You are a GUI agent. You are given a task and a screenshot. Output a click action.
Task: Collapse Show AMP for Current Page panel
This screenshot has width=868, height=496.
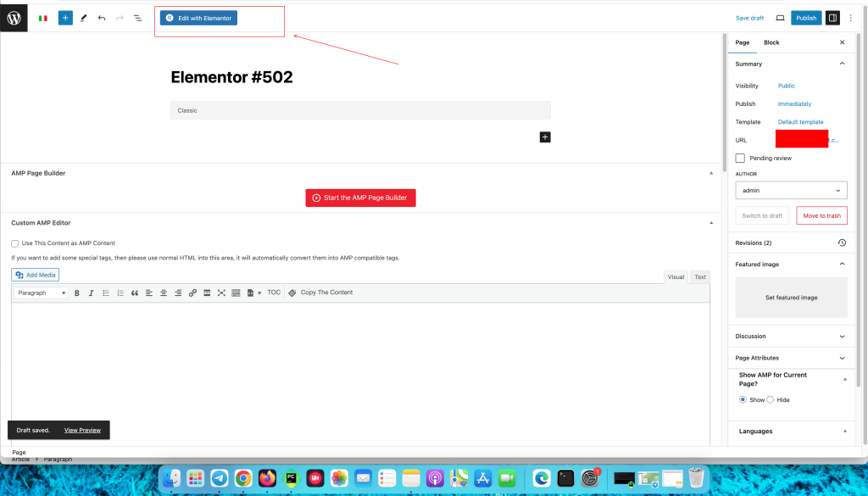(x=845, y=379)
